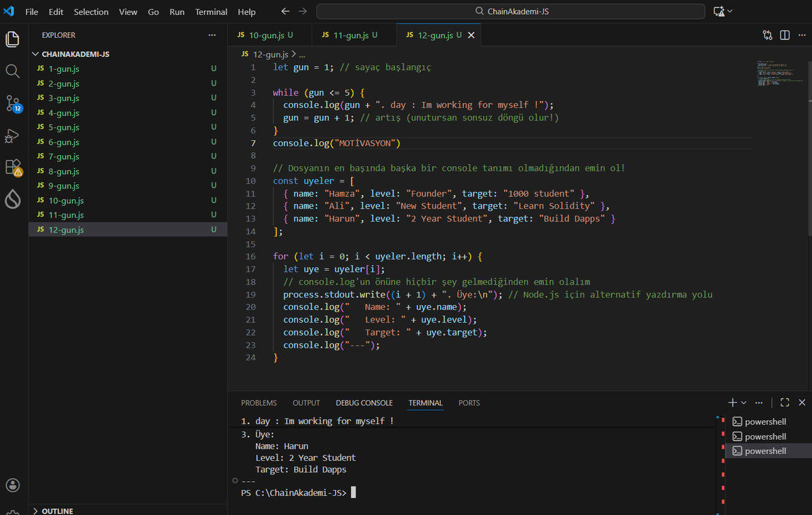Screen dimensions: 812x515
Task: Open the Accounts menu icon
Action: click(x=12, y=485)
